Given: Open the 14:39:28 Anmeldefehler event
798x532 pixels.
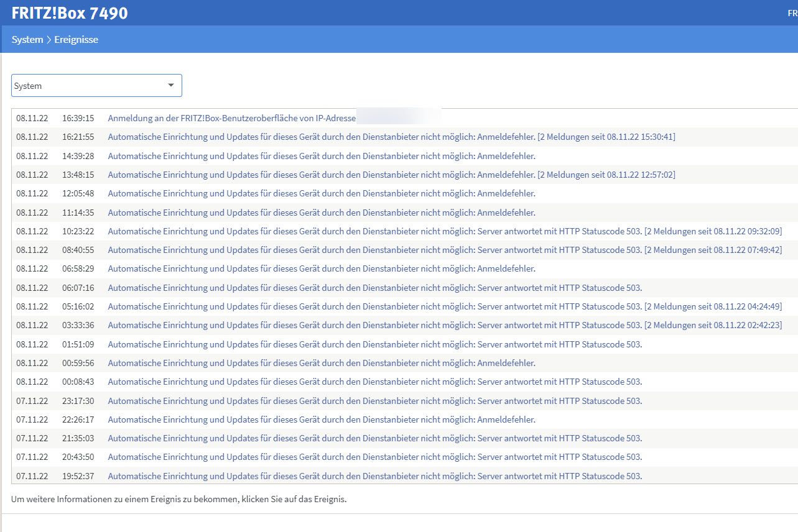Looking at the screenshot, I should [x=322, y=156].
